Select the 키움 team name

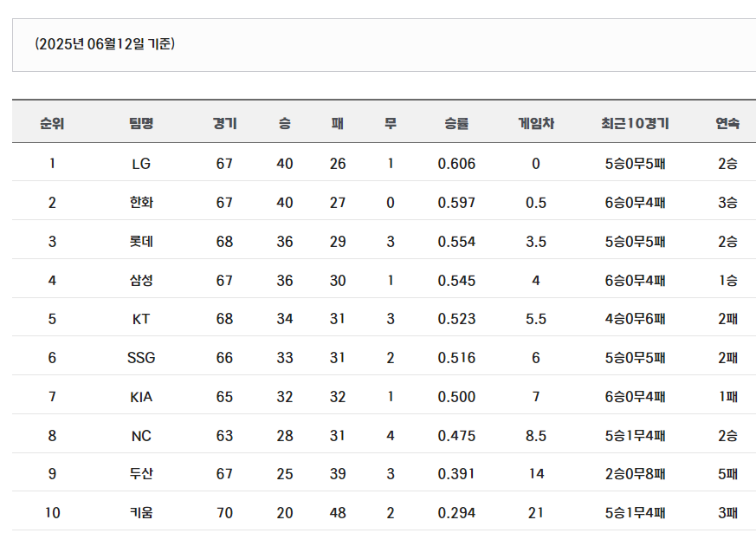coord(141,513)
